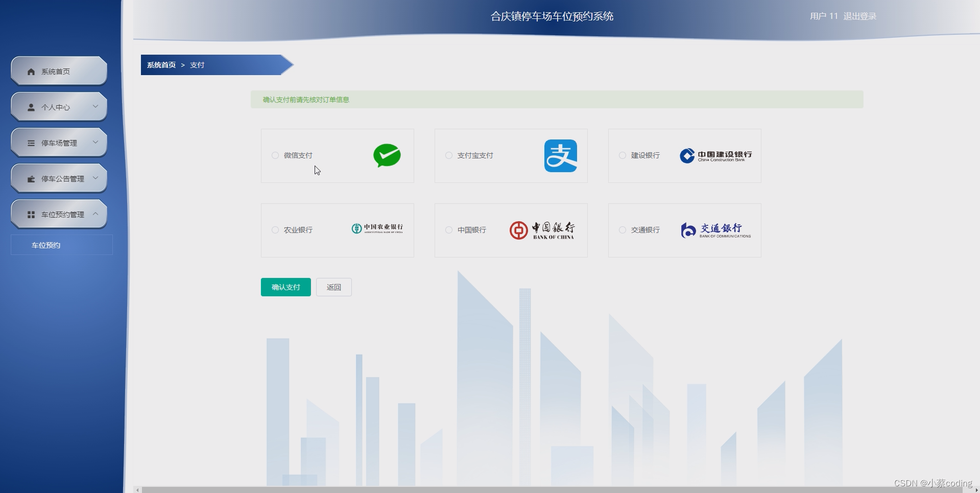Open the 个人中心 sidebar menu
Image resolution: width=980 pixels, height=493 pixels.
tap(59, 107)
